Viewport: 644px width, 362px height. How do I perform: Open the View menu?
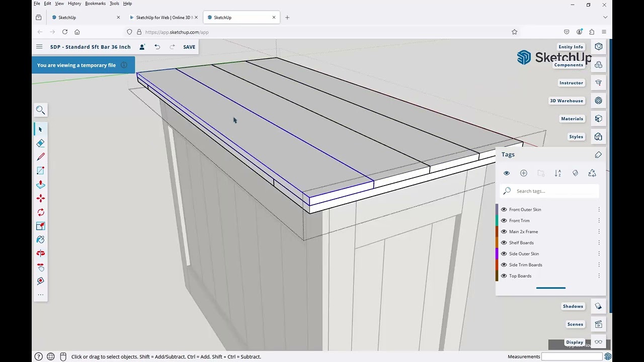tap(59, 4)
